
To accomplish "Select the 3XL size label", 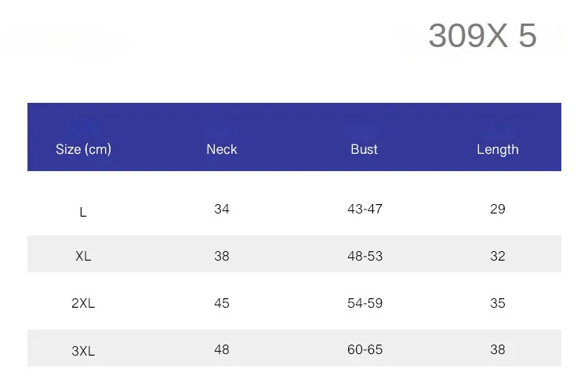I will coord(83,351).
